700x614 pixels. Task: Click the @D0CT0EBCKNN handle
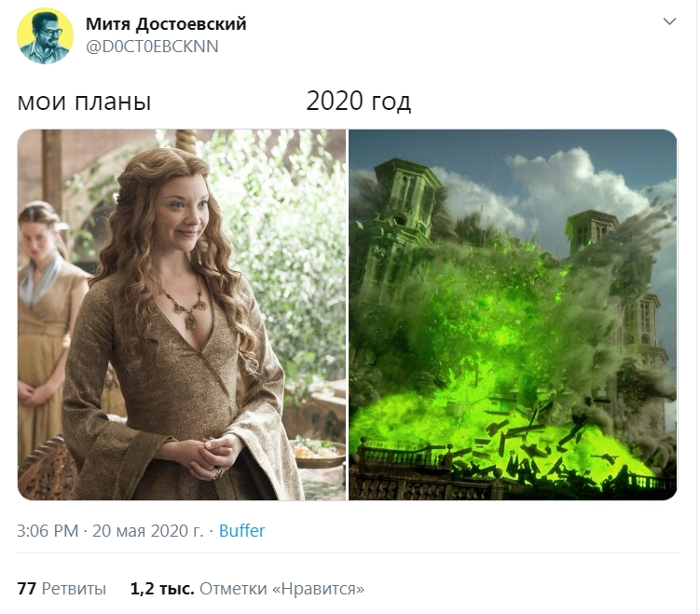coord(152,47)
